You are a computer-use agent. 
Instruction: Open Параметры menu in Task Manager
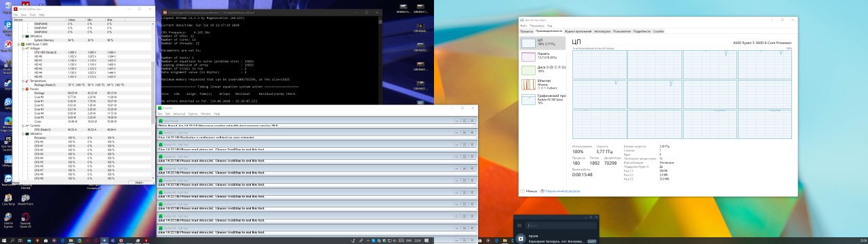537,26
